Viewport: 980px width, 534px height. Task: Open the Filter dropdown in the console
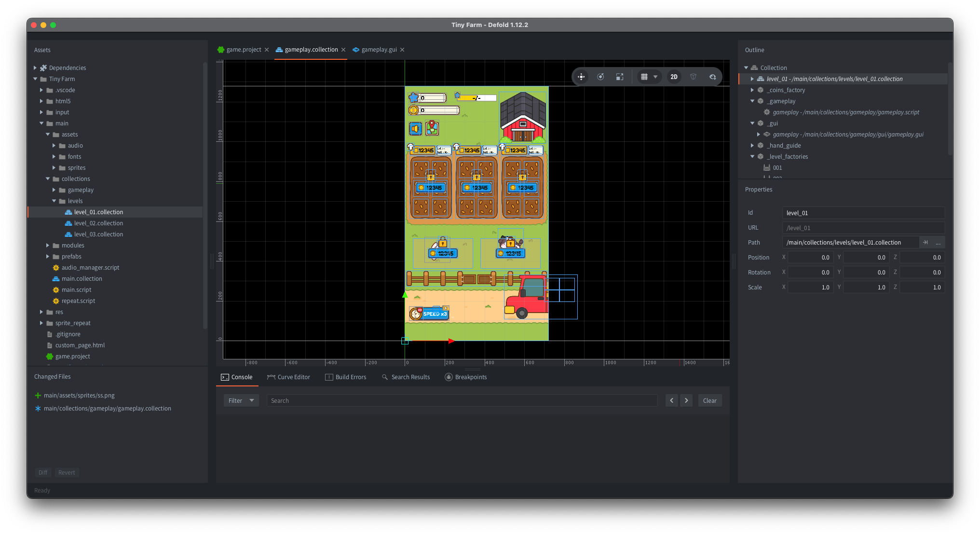coord(241,400)
